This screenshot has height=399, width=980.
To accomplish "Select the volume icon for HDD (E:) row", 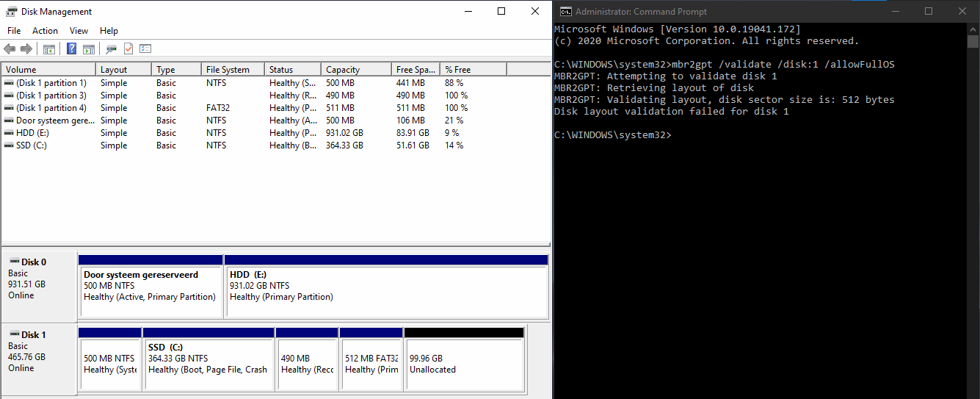I will click(x=9, y=133).
